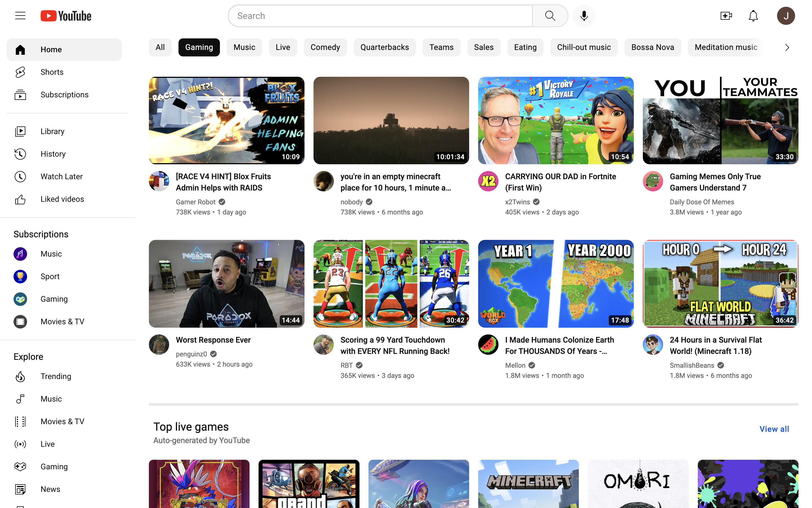Viewport: 812px width, 508px height.
Task: Play the Flat World Minecraft thumbnail
Action: point(720,284)
